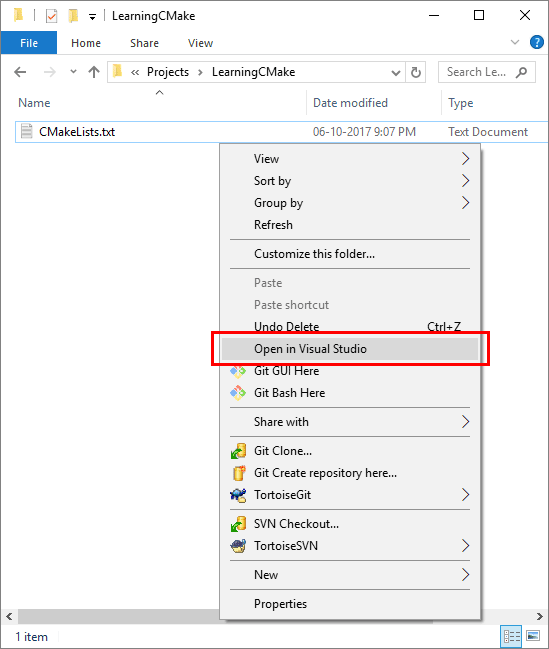Click the SVN Checkout icon
549x649 pixels.
pos(238,524)
